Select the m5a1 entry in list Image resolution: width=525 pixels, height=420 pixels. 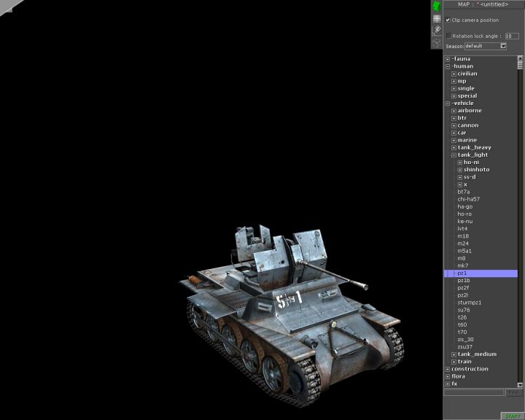point(464,251)
